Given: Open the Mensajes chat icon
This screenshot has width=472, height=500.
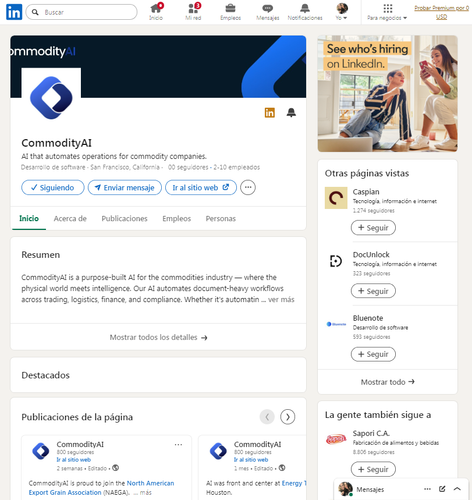Looking at the screenshot, I should click(268, 12).
